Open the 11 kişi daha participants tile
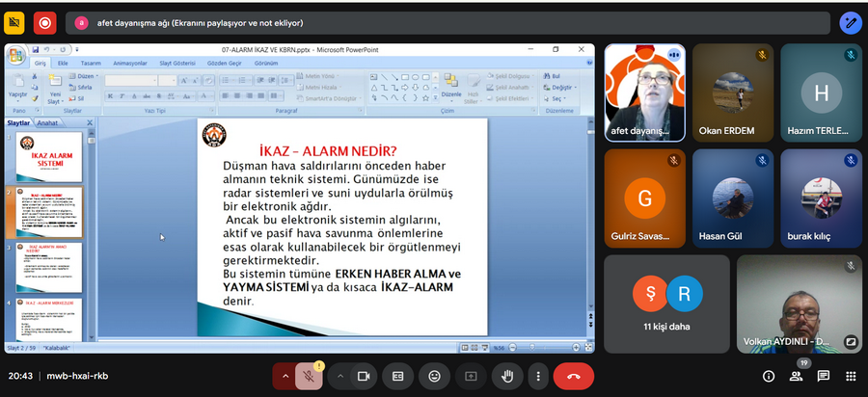868x397 pixels. [667, 304]
